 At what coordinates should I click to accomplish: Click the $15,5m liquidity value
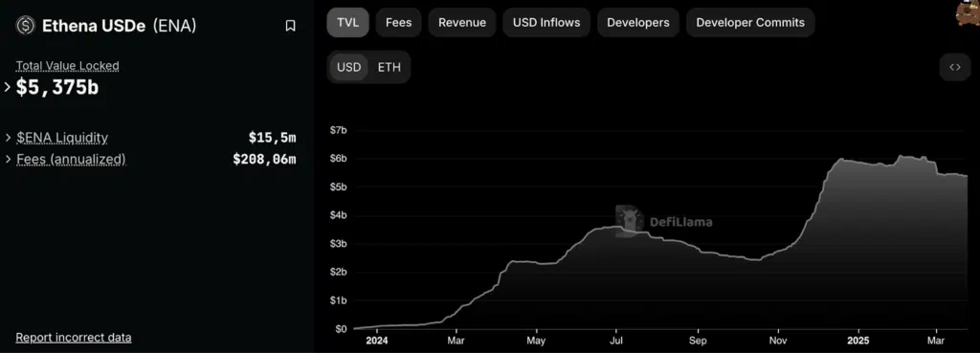(x=272, y=138)
